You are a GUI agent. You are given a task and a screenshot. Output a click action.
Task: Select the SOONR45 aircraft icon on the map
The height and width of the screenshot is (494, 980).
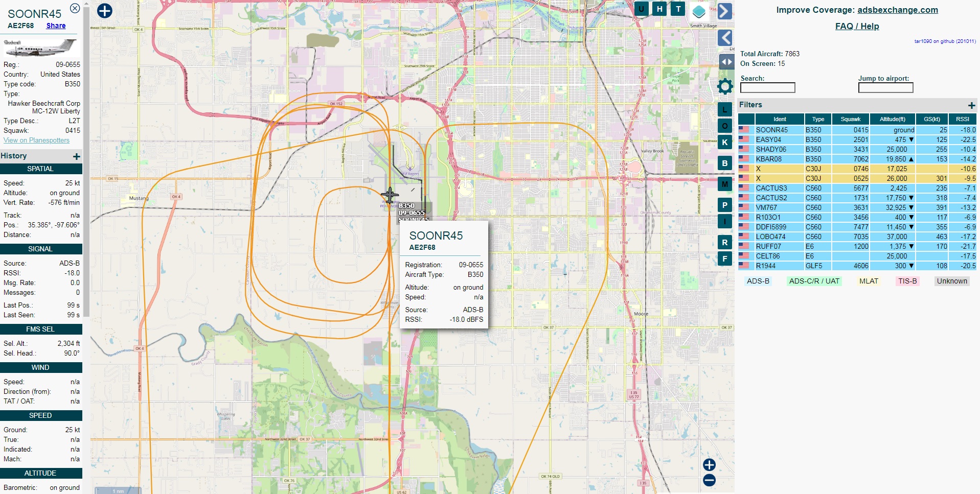(x=390, y=195)
